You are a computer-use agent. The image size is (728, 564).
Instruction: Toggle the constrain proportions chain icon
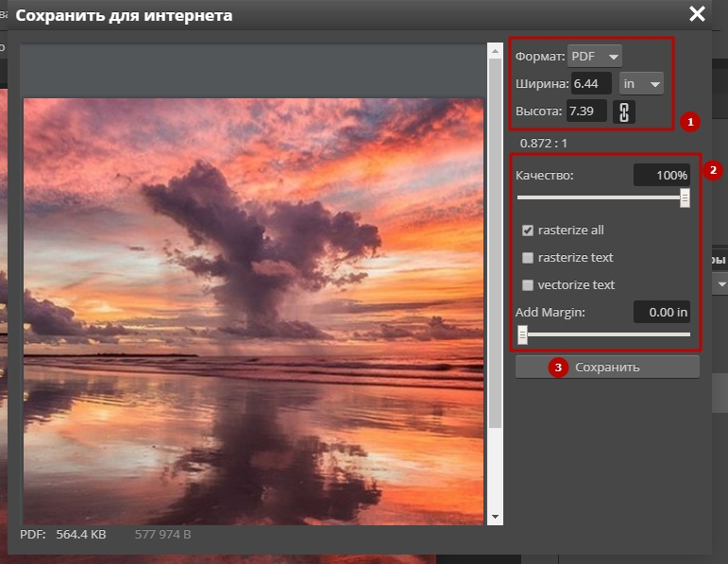(623, 111)
